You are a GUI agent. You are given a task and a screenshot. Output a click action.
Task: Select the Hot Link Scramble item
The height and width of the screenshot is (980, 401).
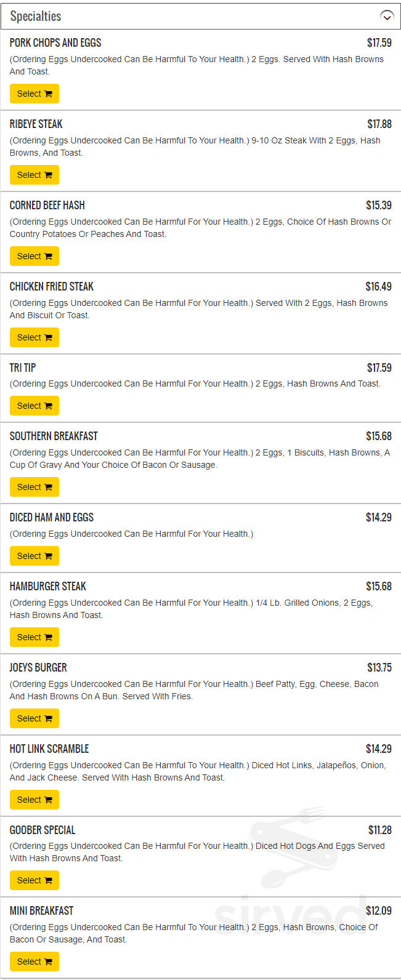point(34,800)
